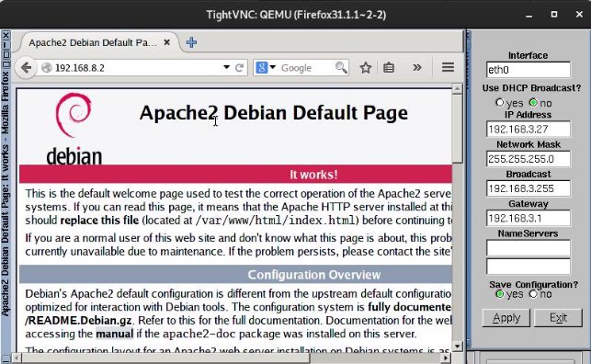Click the vertical scrollbar thumb

point(457,129)
